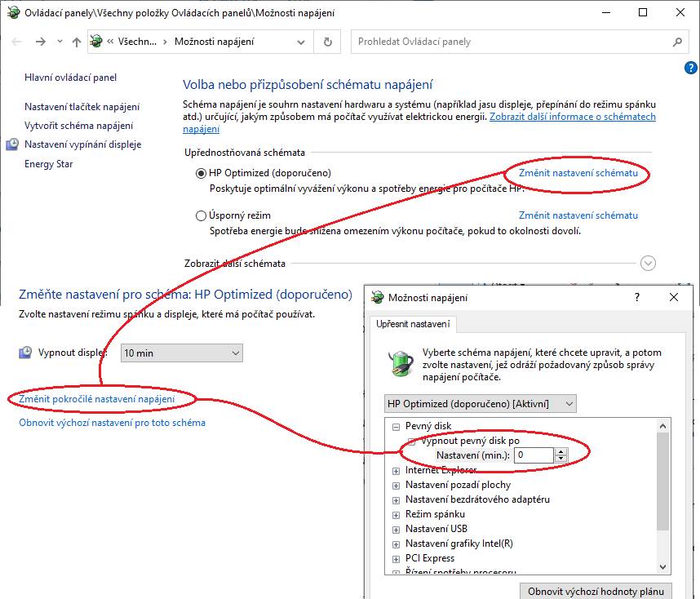Click the search magnifier icon
Screen dimensions: 700x599
tap(677, 42)
